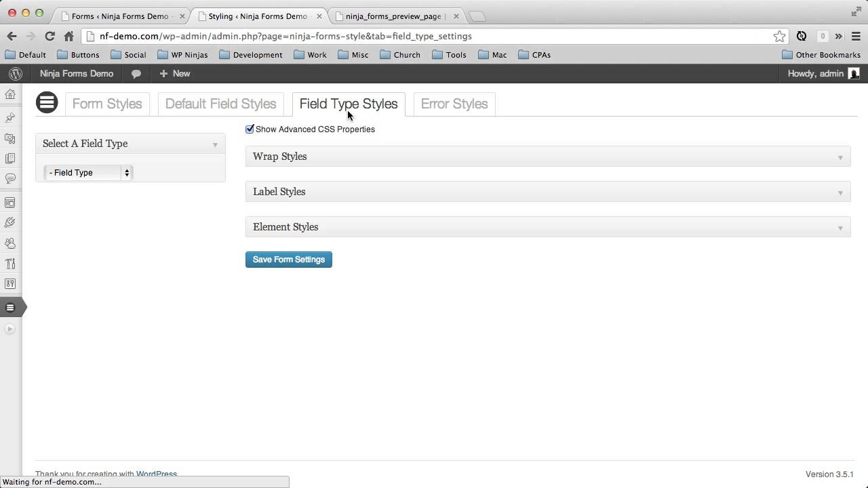Open the CPAs bookmarks folder
This screenshot has width=868, height=488.
pyautogui.click(x=535, y=55)
